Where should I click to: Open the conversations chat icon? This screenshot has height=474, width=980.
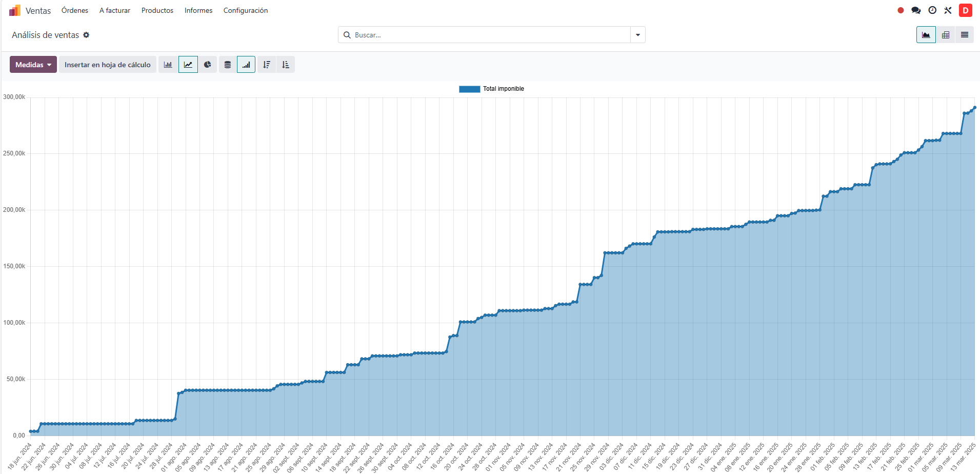916,10
